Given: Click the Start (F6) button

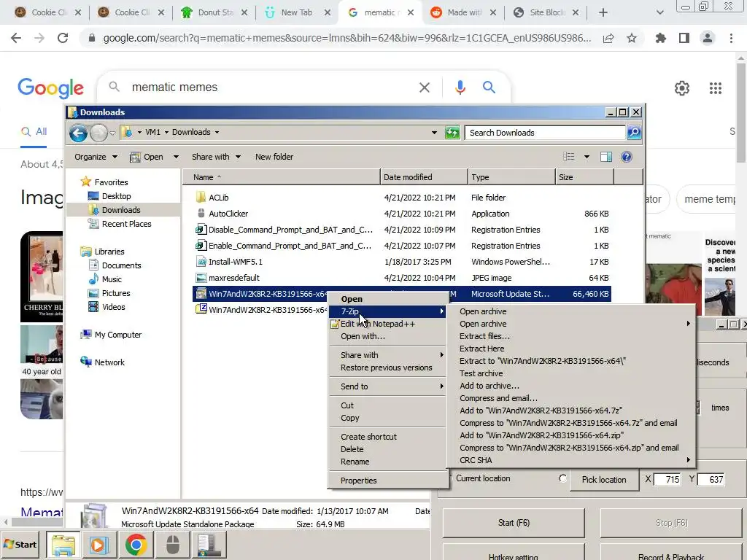Looking at the screenshot, I should [514, 523].
